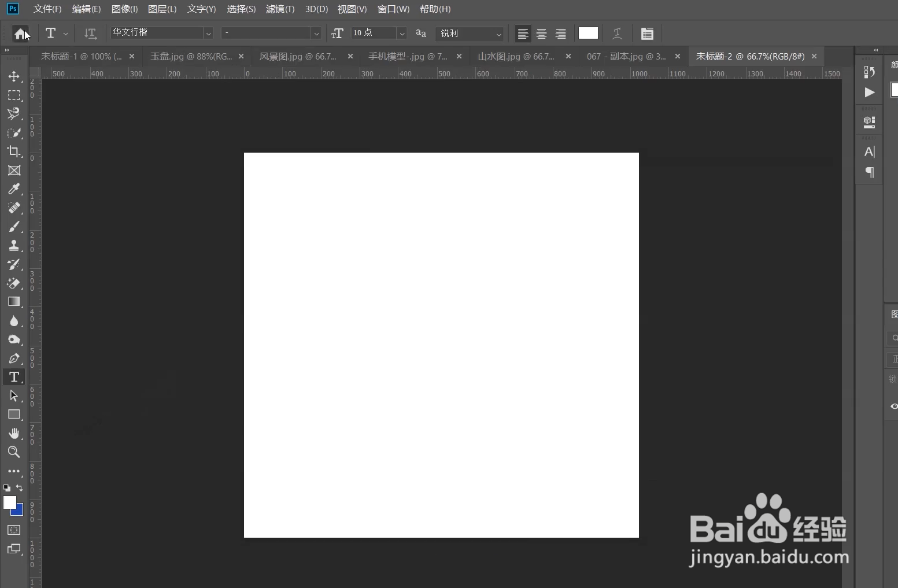Switch to the 手机模型-.jpg tab
This screenshot has width=898, height=588.
coord(408,57)
